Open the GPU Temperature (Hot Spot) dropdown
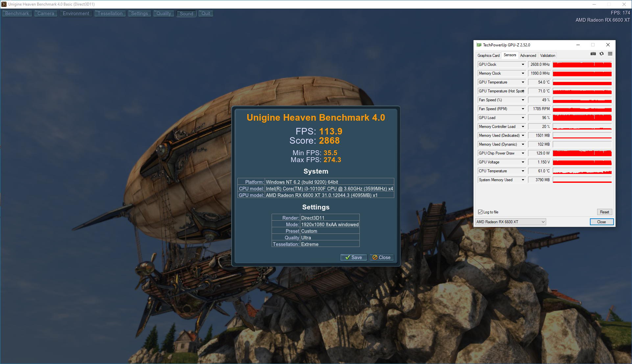Screen dimensions: 632x364 pyautogui.click(x=523, y=91)
